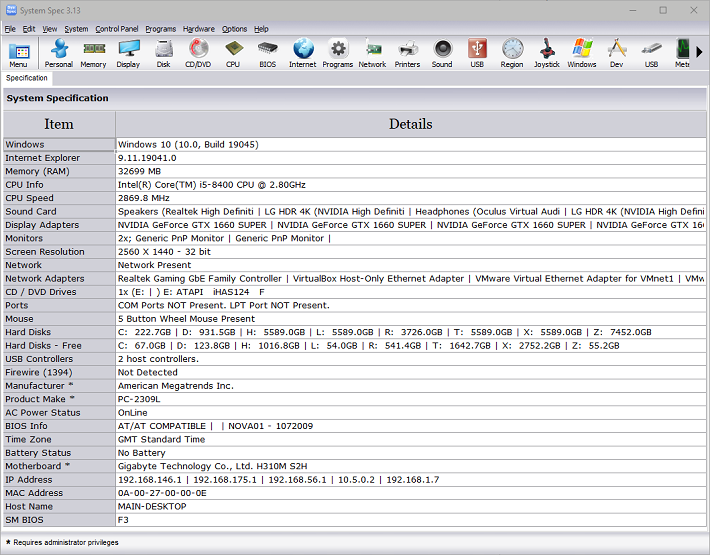Click the Internet Explorer row label

[x=59, y=158]
